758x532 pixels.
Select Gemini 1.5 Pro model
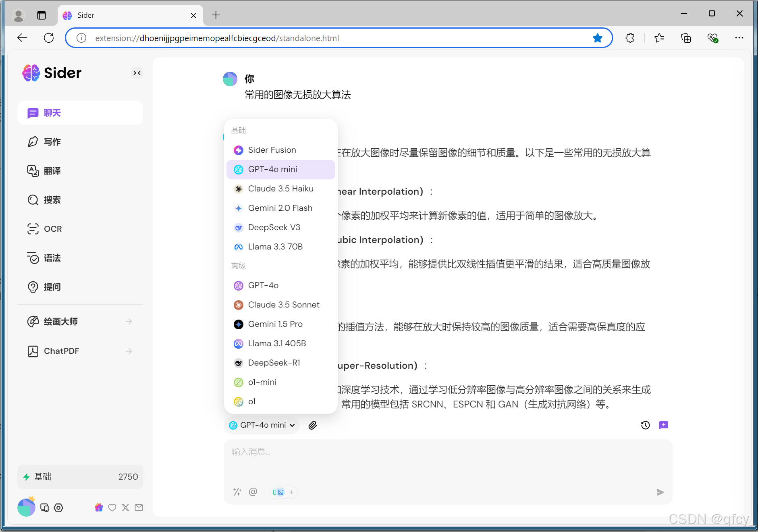(x=281, y=324)
